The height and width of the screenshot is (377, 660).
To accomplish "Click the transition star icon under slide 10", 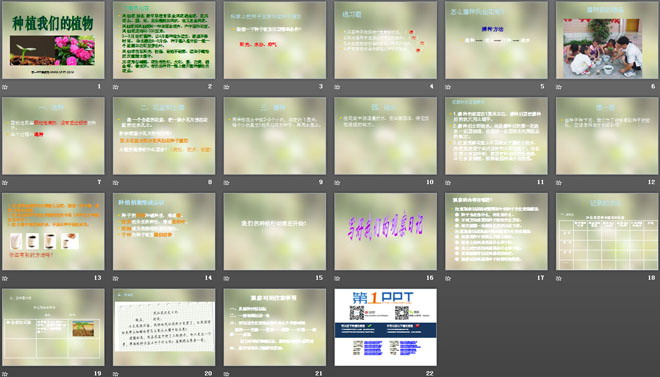I will point(337,183).
